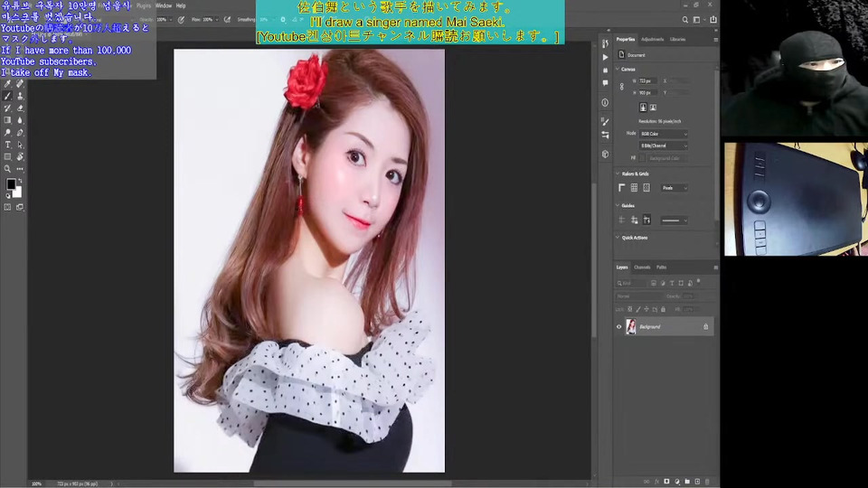The width and height of the screenshot is (868, 488).
Task: Open the Comments panel icon
Action: pos(605,82)
